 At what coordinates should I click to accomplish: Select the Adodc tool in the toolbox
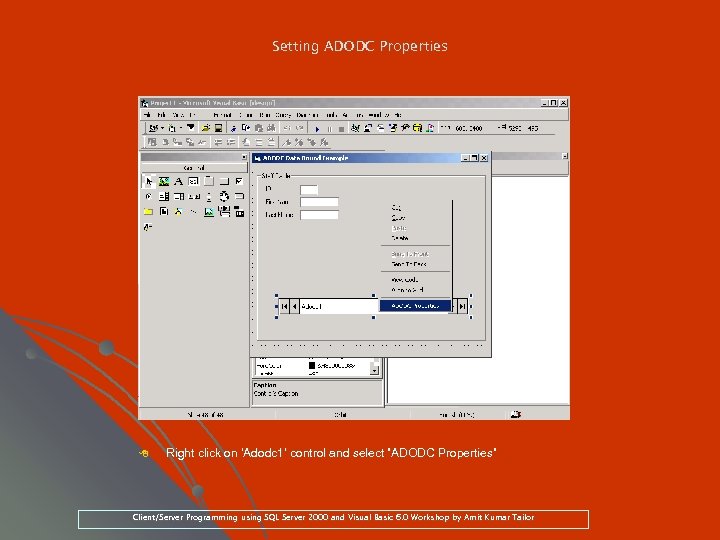pos(148,227)
